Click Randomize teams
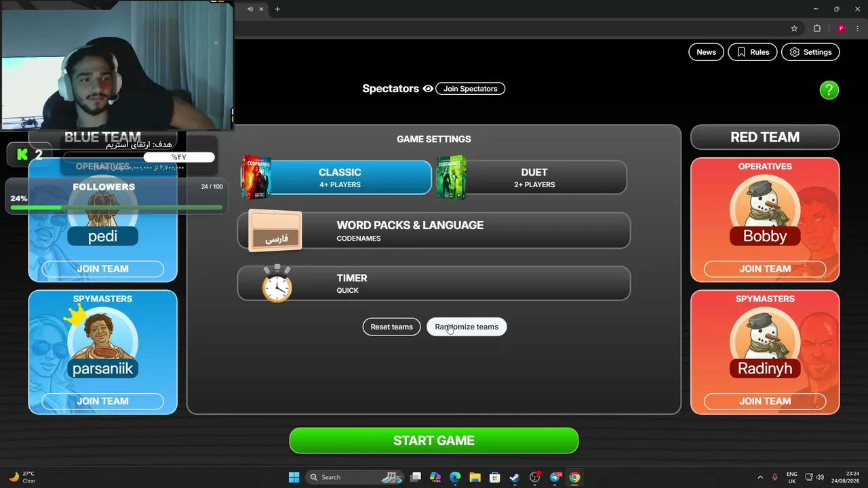The height and width of the screenshot is (488, 868). pos(467,327)
